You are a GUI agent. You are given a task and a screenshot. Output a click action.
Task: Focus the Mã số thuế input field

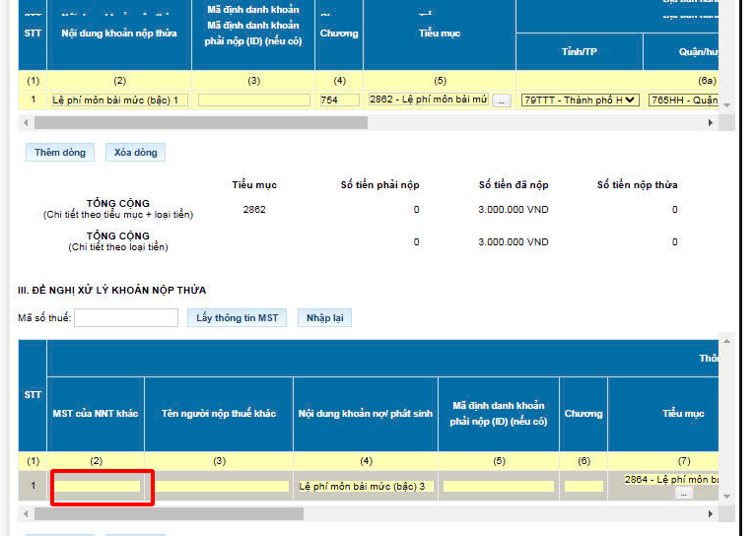click(x=126, y=318)
